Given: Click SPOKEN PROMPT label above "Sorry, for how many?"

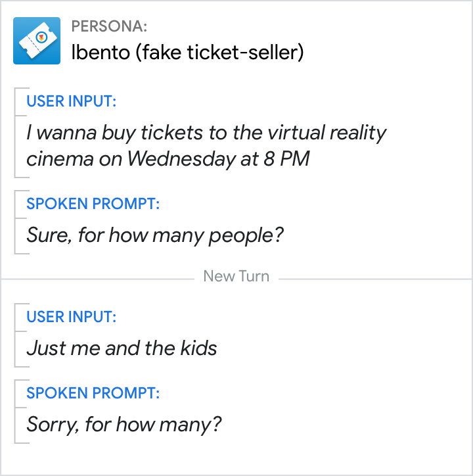Looking at the screenshot, I should (x=93, y=393).
